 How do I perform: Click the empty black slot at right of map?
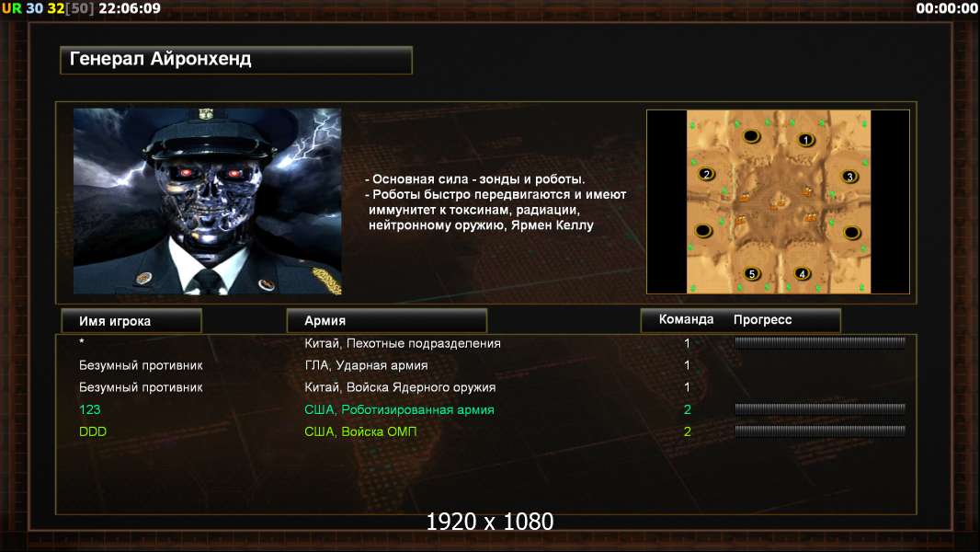(852, 233)
